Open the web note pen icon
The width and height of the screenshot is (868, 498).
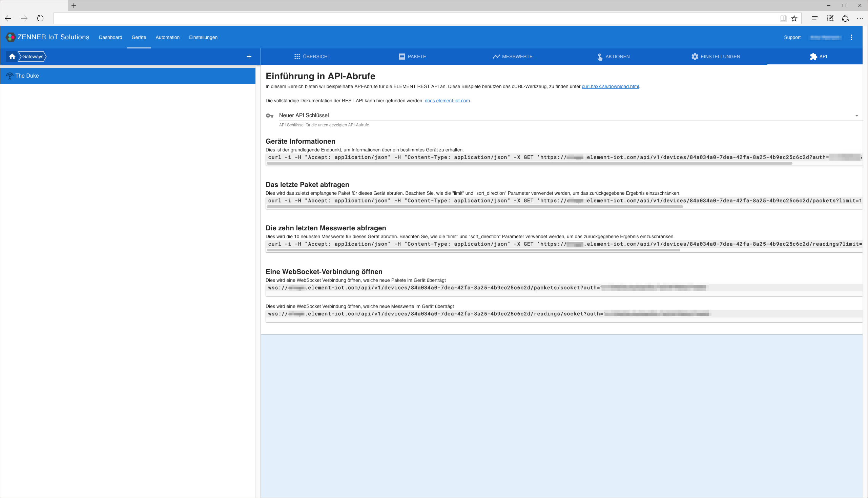coord(830,19)
